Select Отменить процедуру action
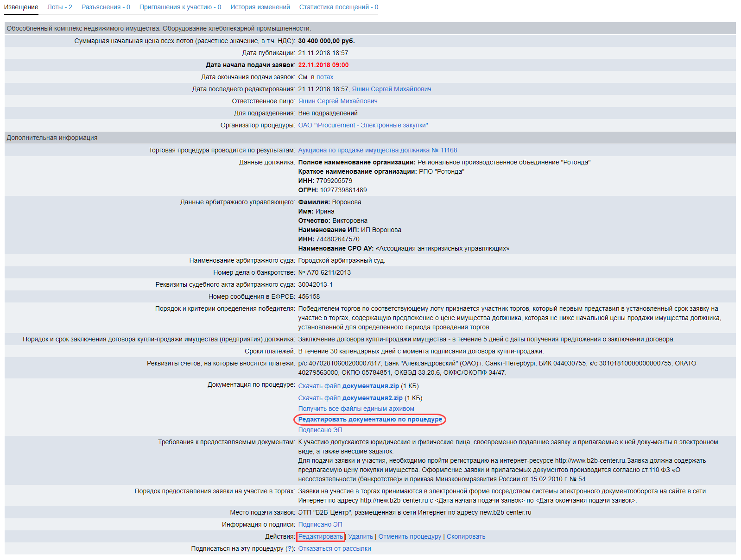The height and width of the screenshot is (560, 741). pyautogui.click(x=410, y=536)
